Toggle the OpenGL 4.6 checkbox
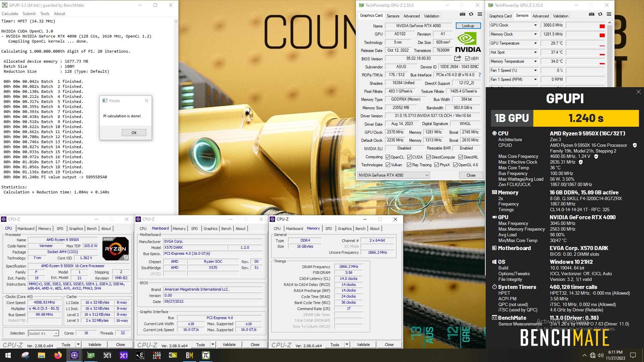Image resolution: width=644 pixels, height=362 pixels. coord(455,165)
